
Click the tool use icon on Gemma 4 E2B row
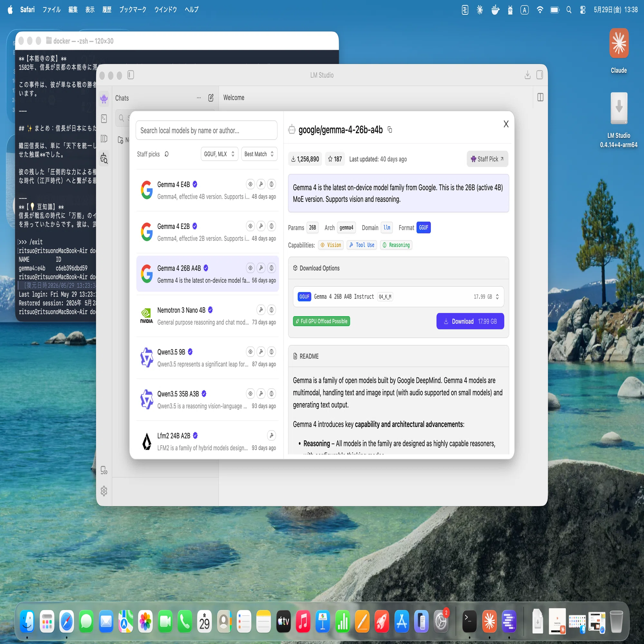tap(261, 226)
